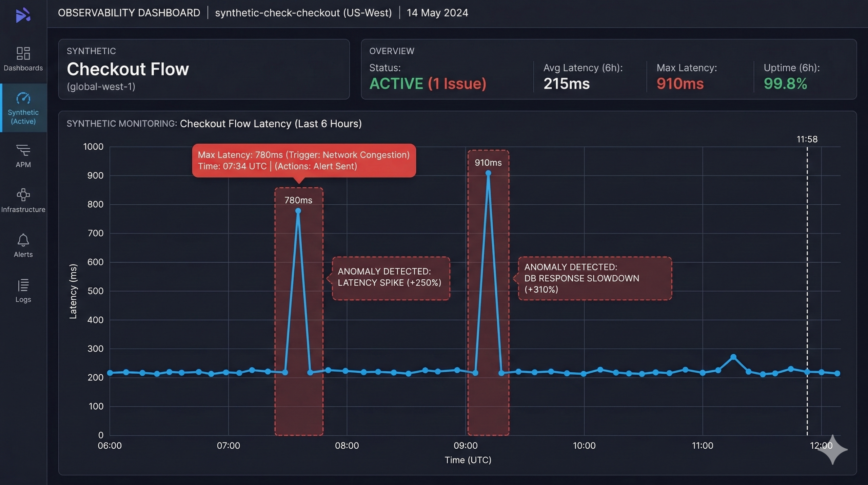Screen dimensions: 868x485
Task: Click the ACTIVE (1 Issue) status
Action: coord(428,84)
